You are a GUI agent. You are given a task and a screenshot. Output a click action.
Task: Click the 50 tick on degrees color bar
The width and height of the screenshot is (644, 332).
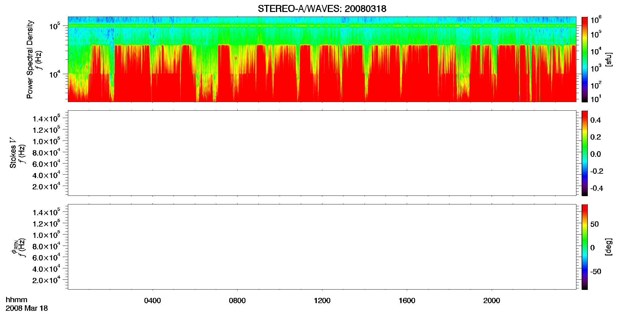coord(595,224)
